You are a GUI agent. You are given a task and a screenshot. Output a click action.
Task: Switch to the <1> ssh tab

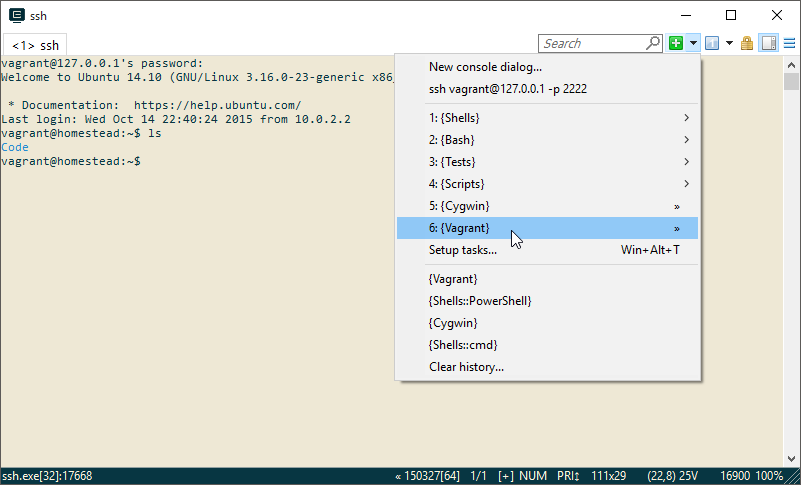click(x=36, y=45)
